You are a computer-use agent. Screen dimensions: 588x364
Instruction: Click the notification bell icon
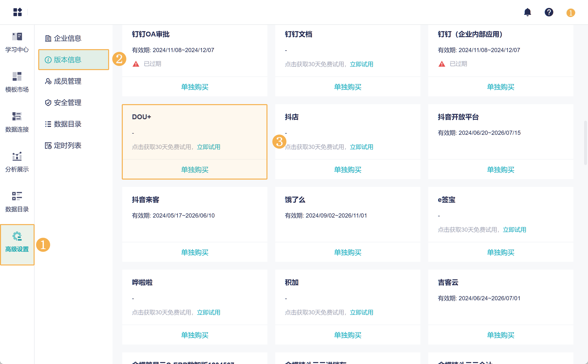pos(527,12)
